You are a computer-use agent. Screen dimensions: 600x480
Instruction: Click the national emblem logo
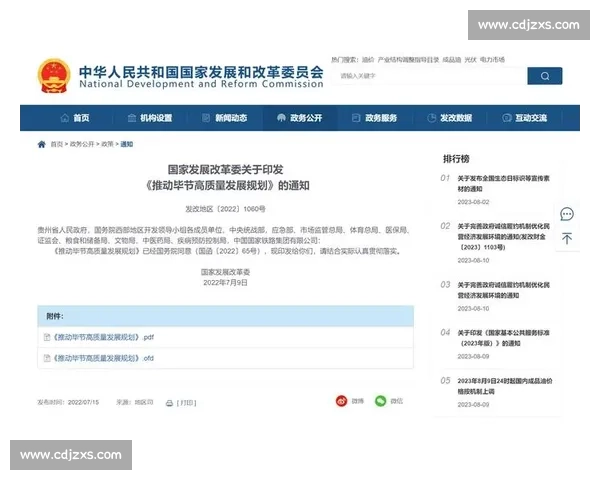pyautogui.click(x=54, y=76)
